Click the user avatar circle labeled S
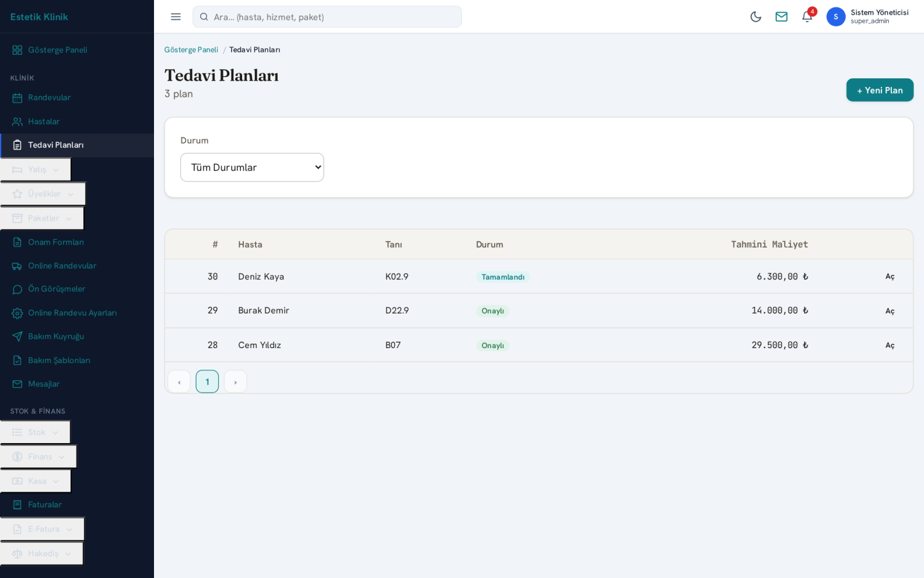This screenshot has height=578, width=924. click(836, 17)
